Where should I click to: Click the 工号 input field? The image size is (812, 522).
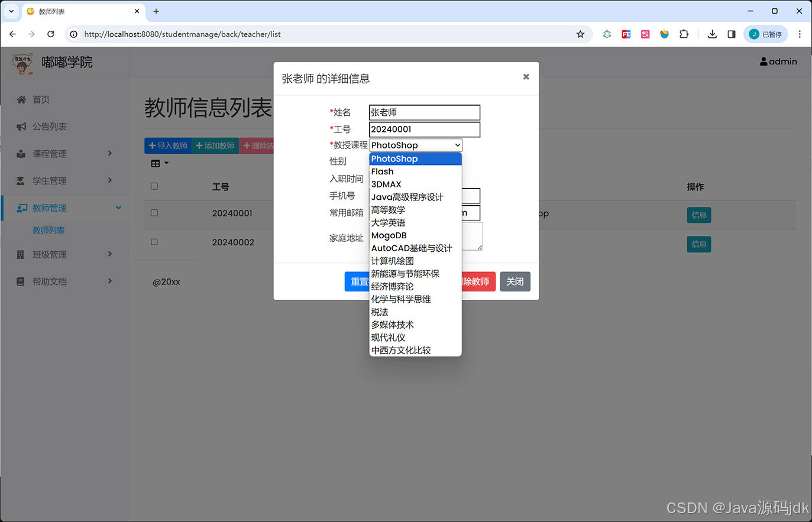(425, 129)
